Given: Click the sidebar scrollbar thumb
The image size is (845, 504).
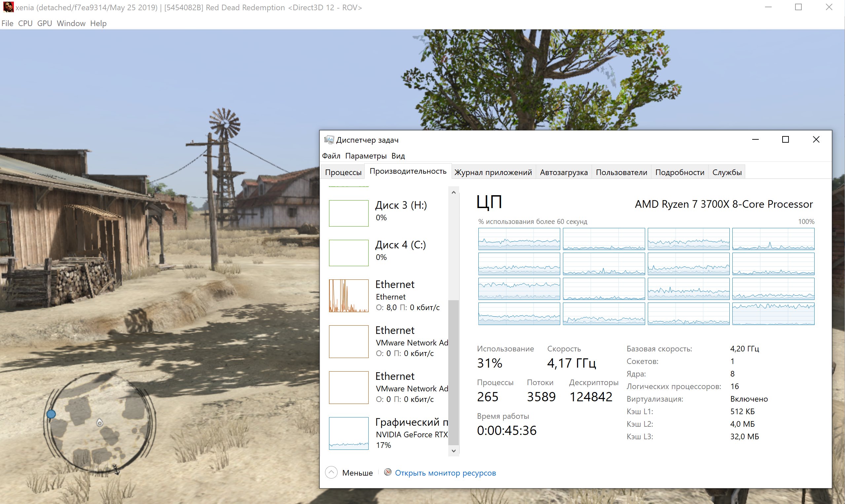Looking at the screenshot, I should (x=454, y=373).
